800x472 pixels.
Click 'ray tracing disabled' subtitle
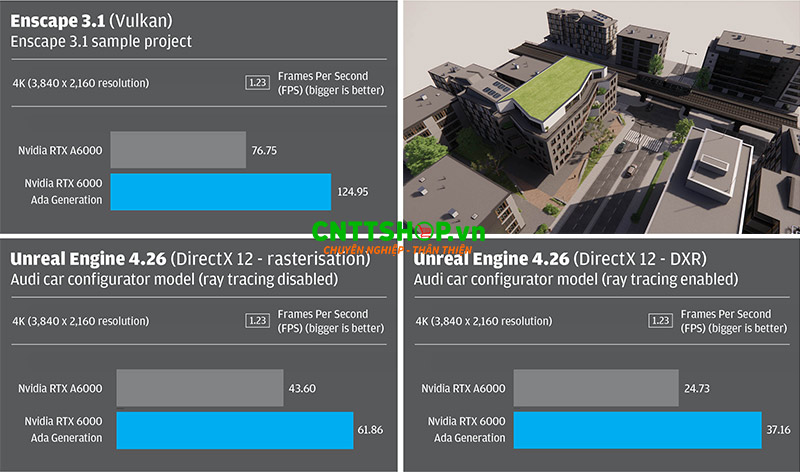[174, 280]
